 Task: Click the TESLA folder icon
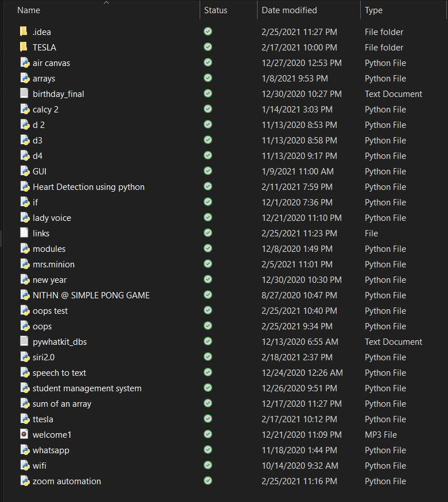coord(24,47)
